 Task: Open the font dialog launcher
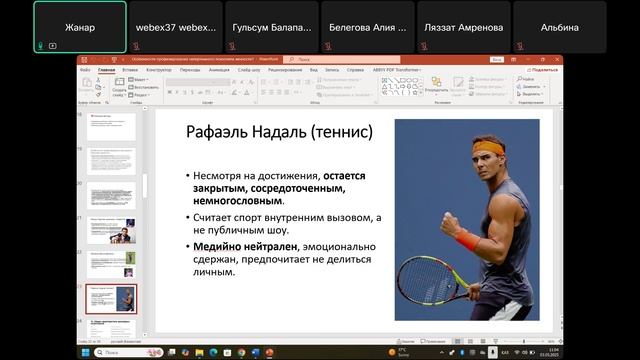(x=256, y=103)
